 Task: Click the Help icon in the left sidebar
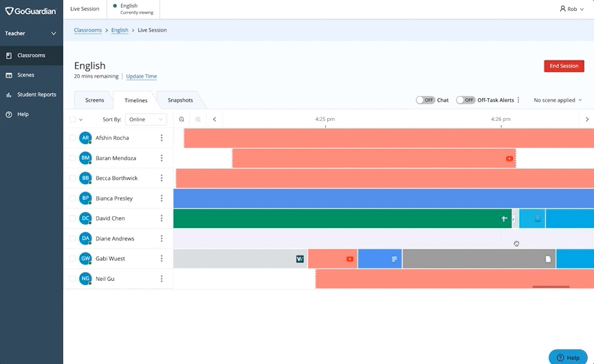[9, 114]
